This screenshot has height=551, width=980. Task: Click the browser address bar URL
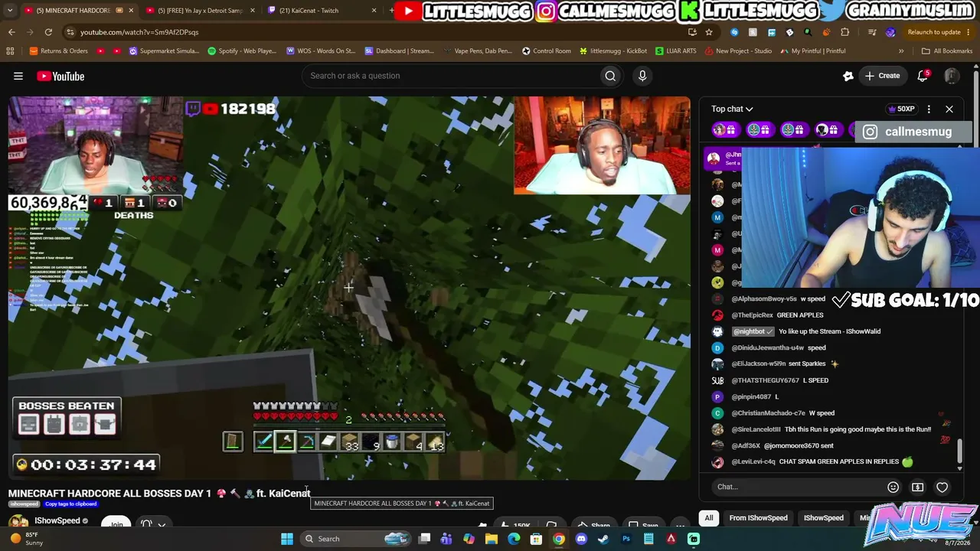[x=139, y=32]
